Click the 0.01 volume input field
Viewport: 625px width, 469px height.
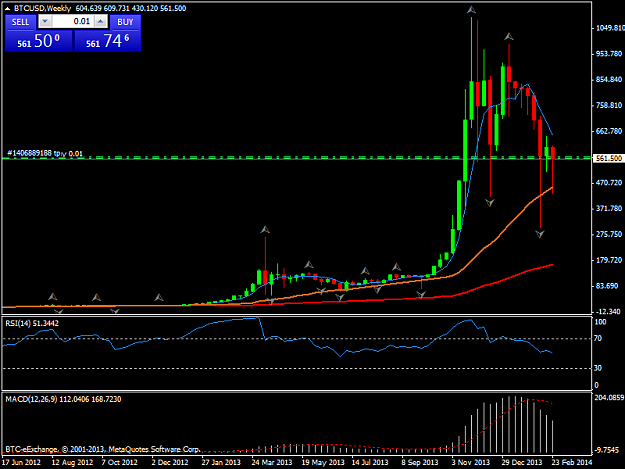coord(73,22)
